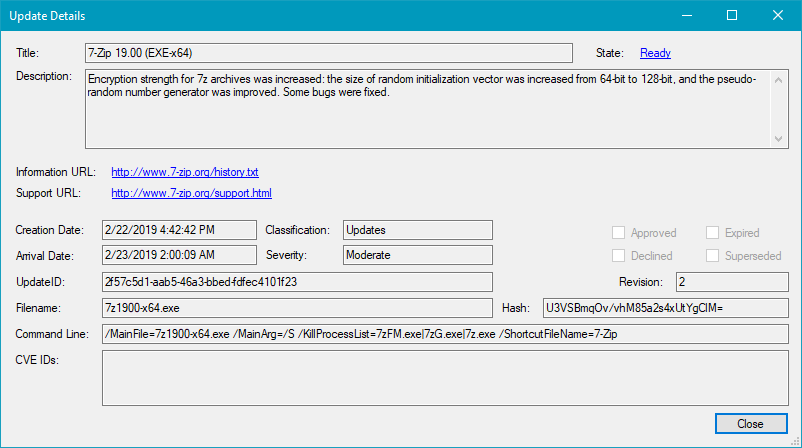Click the Severity field showing Moderate
Screen dimensions: 802x448
coord(417,255)
